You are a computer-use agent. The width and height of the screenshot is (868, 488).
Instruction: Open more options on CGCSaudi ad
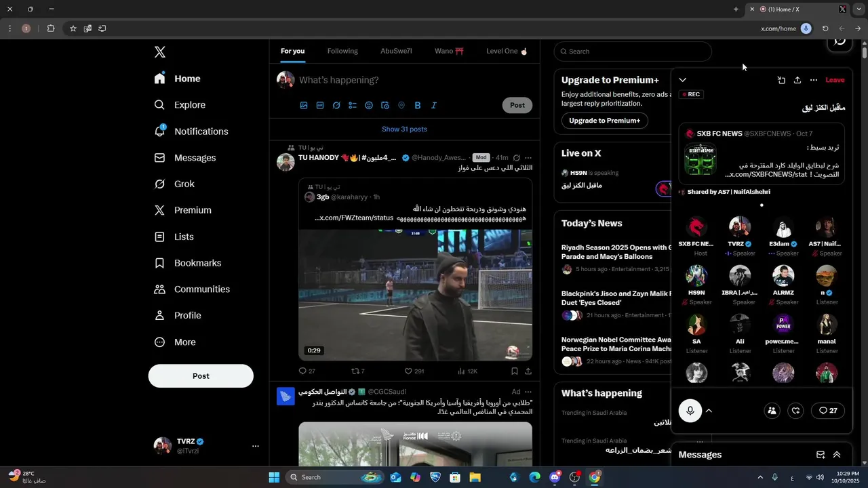(x=528, y=392)
